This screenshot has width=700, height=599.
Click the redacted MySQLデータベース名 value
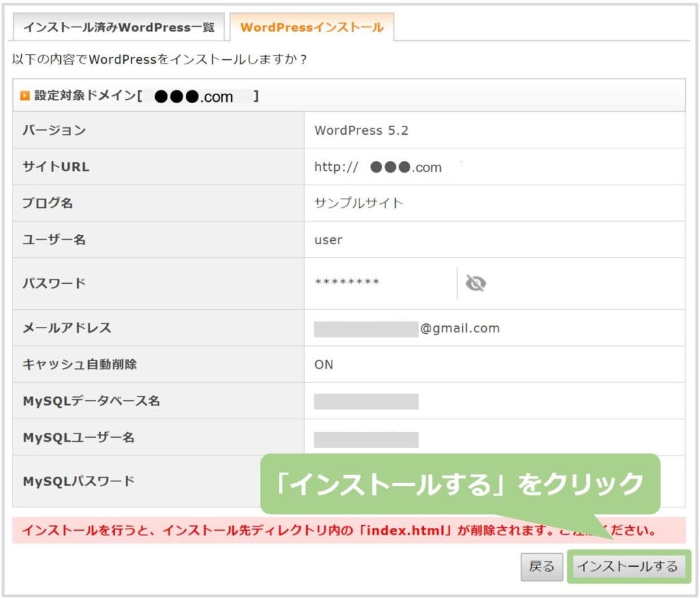(366, 401)
